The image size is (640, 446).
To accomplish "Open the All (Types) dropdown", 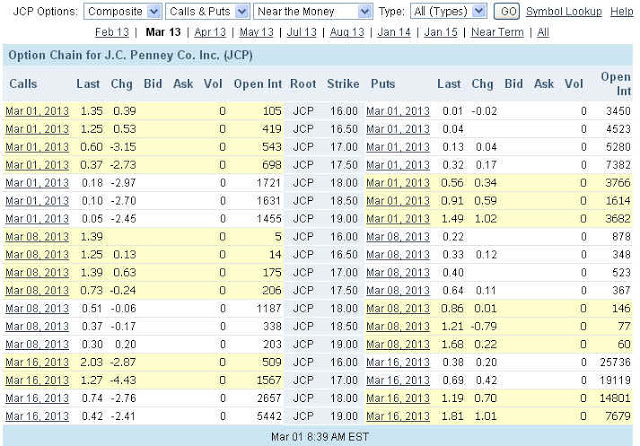I will (x=448, y=11).
